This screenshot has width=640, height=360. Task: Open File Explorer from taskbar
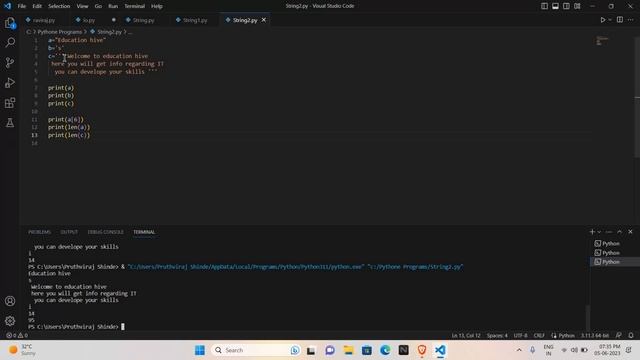(x=348, y=350)
